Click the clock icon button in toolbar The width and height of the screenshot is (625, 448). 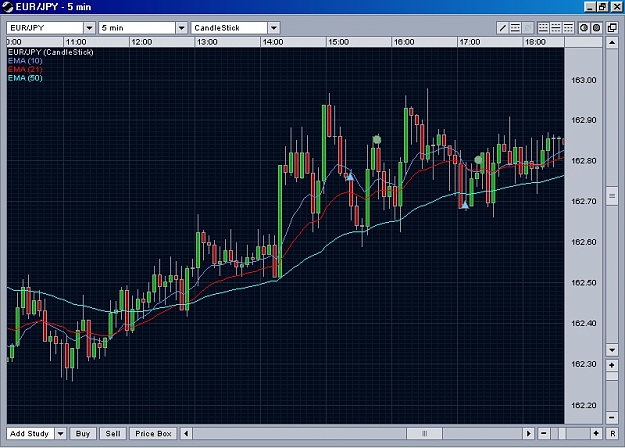coord(584,28)
